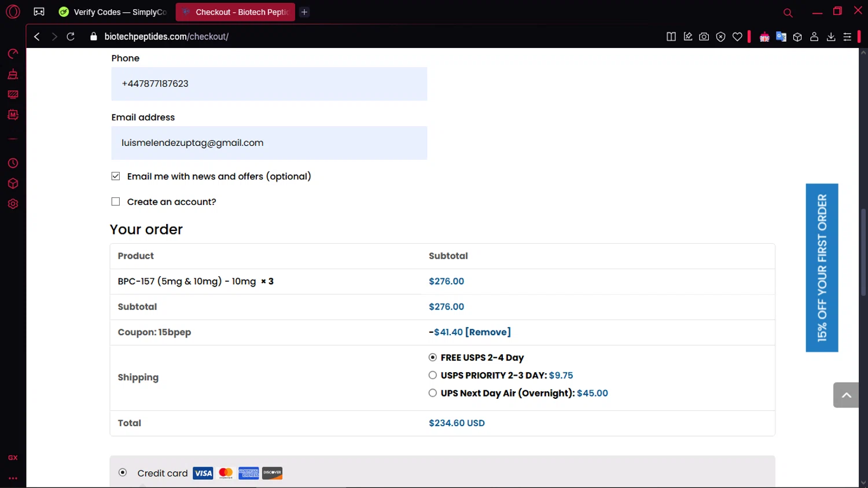Go forward to next page
This screenshot has height=488, width=868.
coord(54,36)
